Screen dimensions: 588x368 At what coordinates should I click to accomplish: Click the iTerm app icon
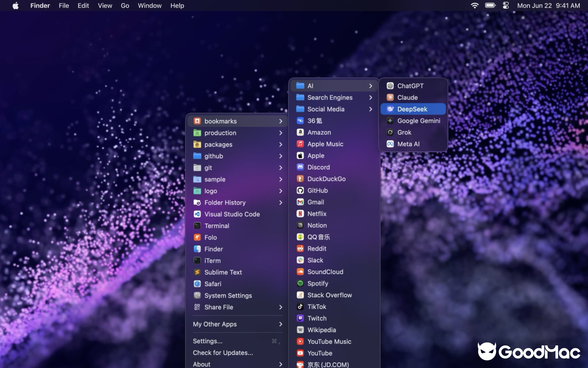point(197,260)
